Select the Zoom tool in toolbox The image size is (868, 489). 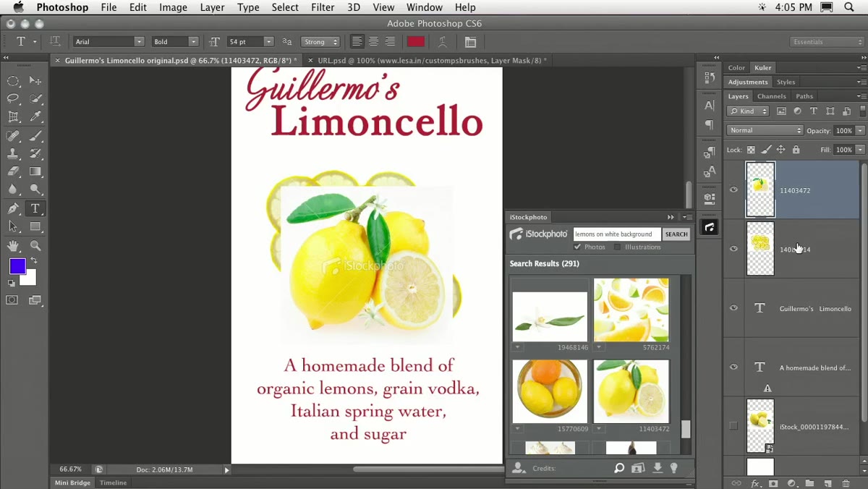pyautogui.click(x=35, y=246)
